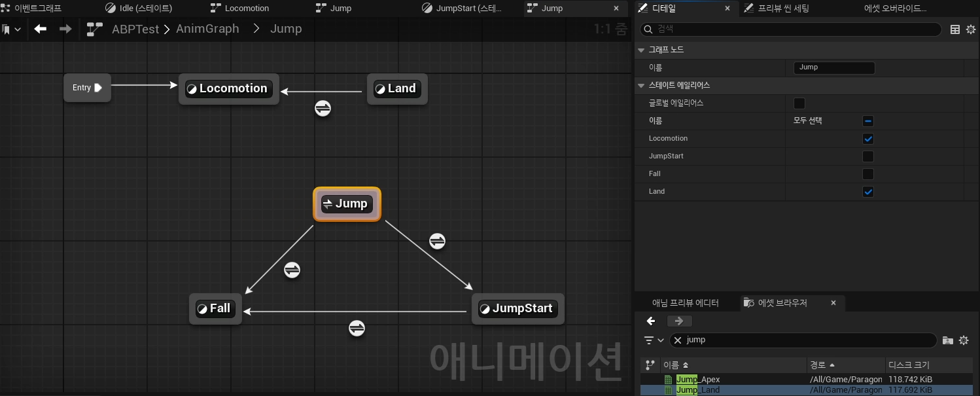Close the 디테일 panel tab
980x396 pixels.
click(728, 9)
